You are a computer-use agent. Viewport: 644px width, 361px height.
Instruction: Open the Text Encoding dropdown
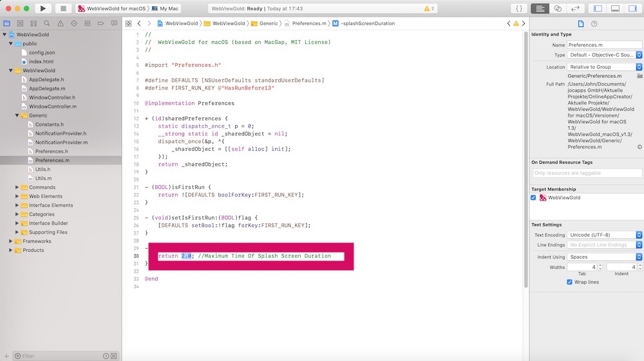[x=605, y=235]
